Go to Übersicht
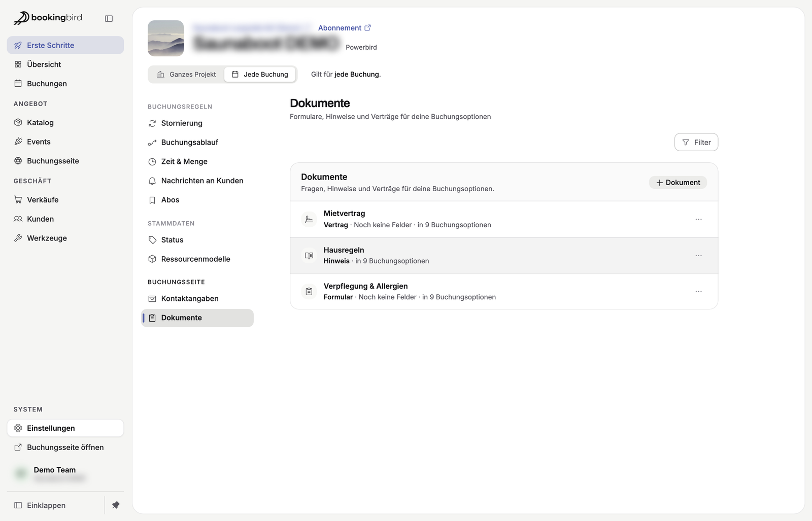Screen dimensions: 812x521 coord(65,64)
